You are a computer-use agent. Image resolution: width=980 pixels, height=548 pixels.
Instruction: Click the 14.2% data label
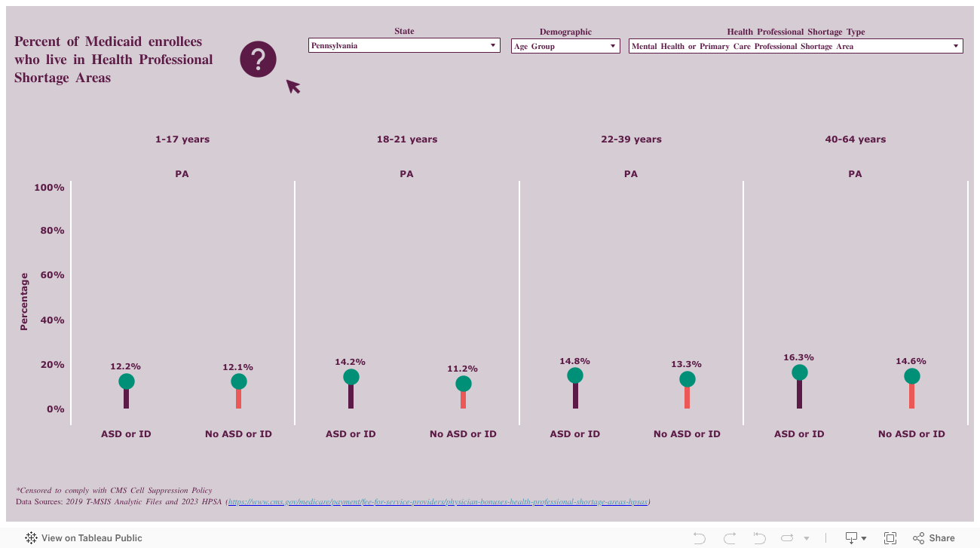point(351,362)
